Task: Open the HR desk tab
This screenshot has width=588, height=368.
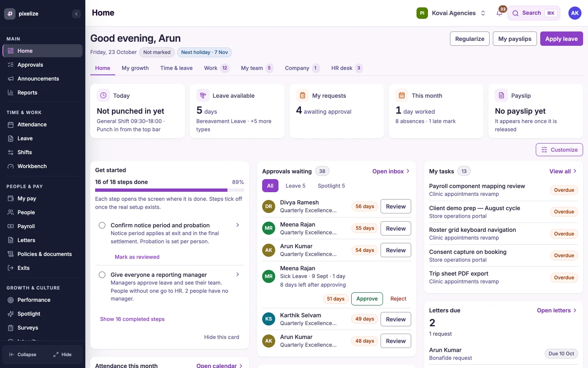Action: point(347,68)
